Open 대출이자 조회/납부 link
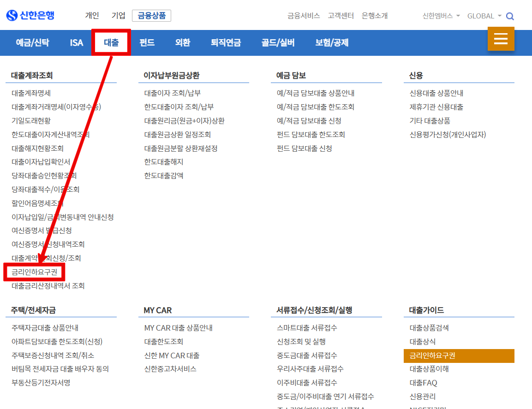Viewport: 532px width, 409px height. (173, 93)
